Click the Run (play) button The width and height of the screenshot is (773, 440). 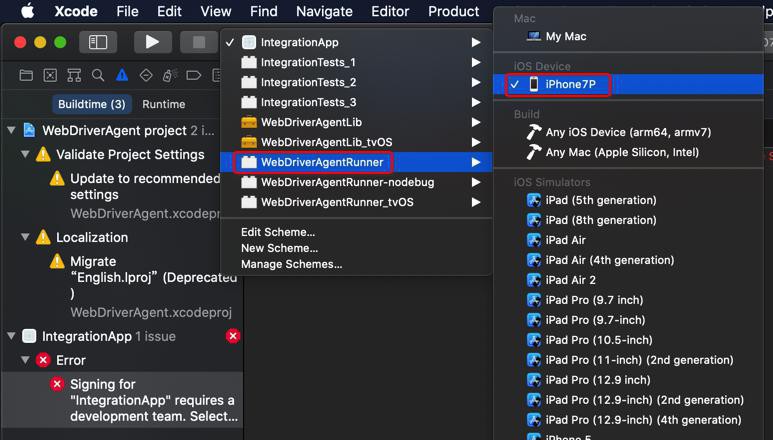coord(153,42)
